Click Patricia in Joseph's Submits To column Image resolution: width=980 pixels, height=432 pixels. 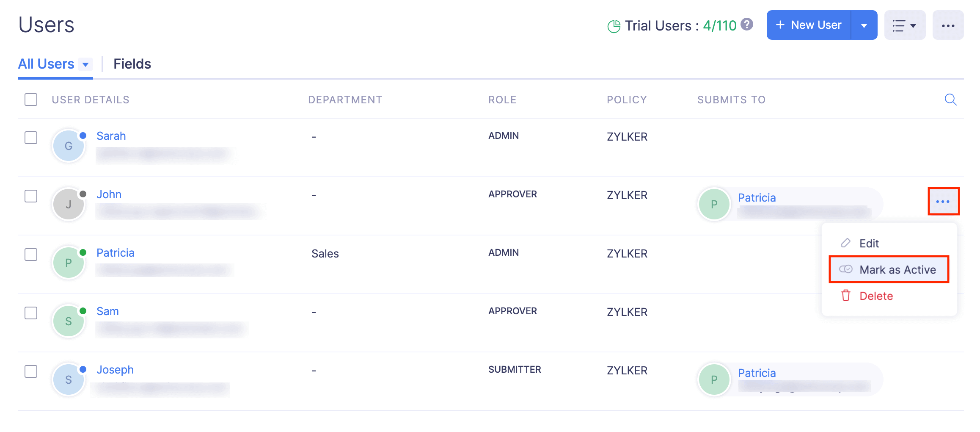click(x=757, y=373)
